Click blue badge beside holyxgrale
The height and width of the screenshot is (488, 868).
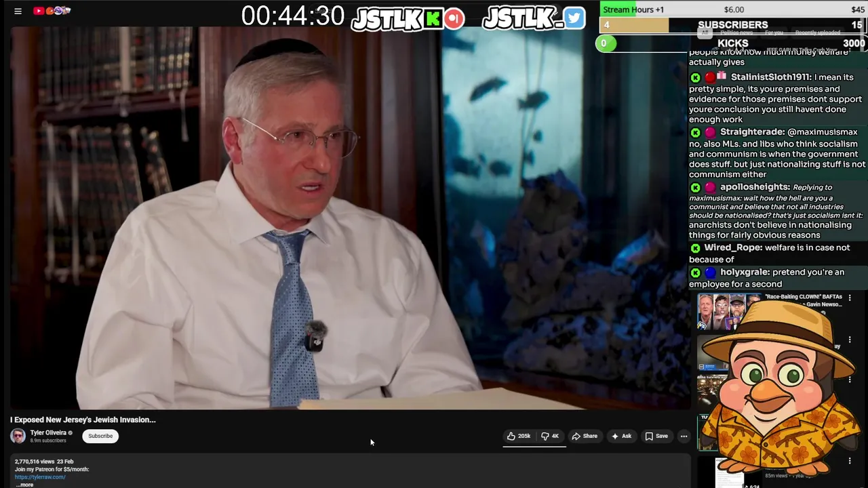710,272
